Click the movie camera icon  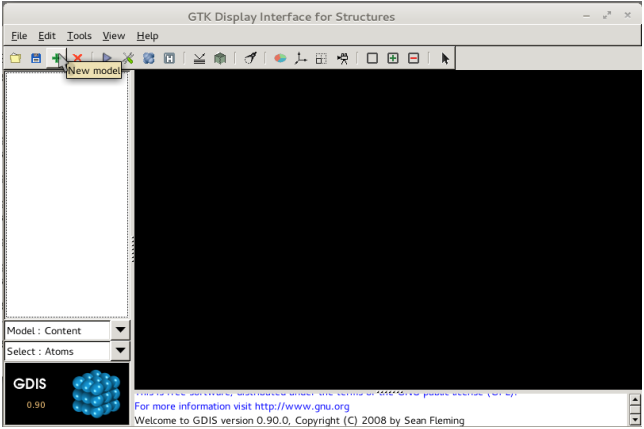[342, 58]
